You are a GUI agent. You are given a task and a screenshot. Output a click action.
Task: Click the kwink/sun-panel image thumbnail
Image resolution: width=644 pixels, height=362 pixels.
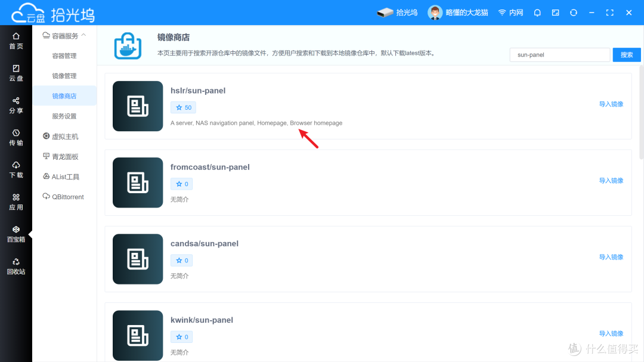(138, 335)
